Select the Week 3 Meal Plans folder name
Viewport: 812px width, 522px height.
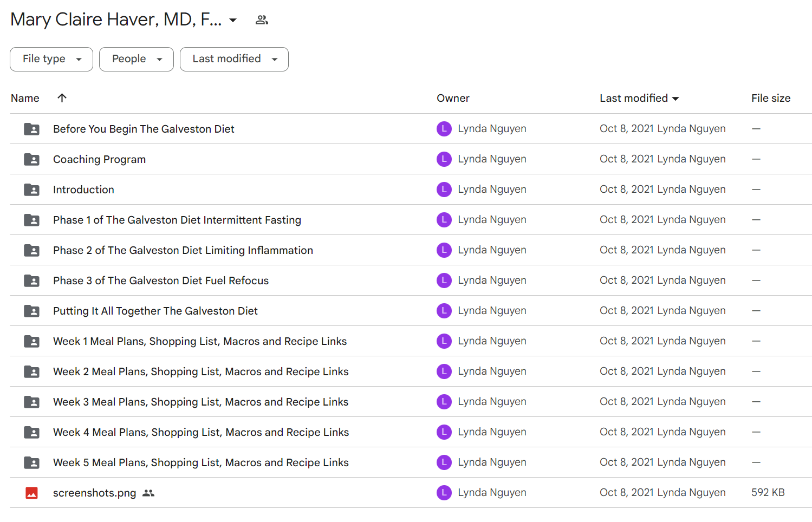[x=201, y=402]
